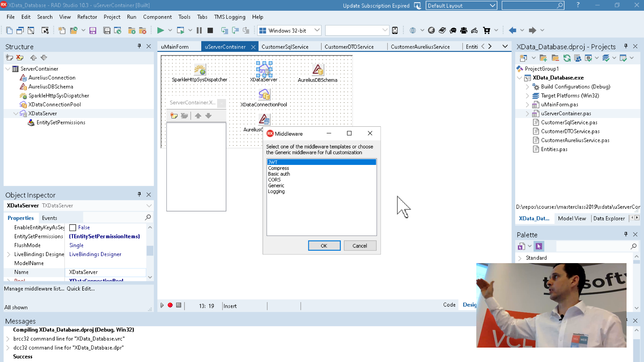Click move-up arrow icon in Structure panel
The width and height of the screenshot is (644, 362).
point(34,58)
